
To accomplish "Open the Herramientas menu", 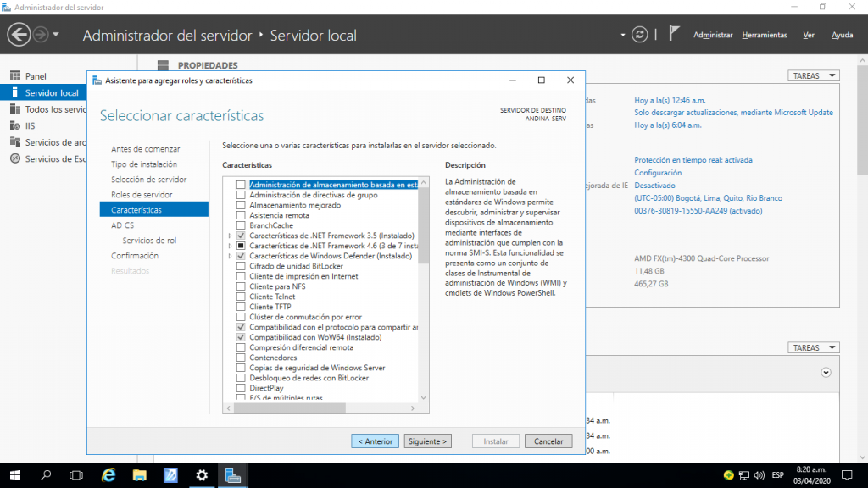I will (765, 35).
